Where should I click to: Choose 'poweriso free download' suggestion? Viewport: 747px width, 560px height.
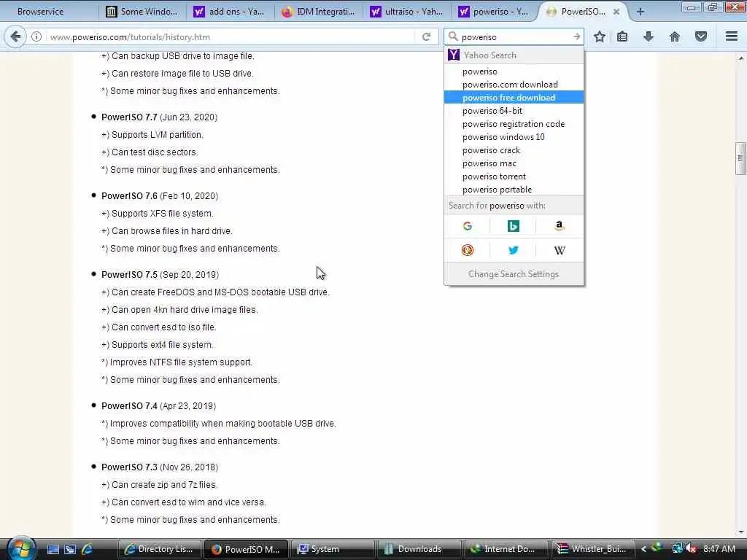tap(514, 98)
